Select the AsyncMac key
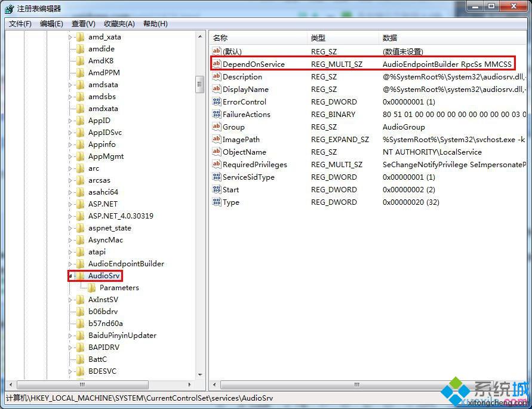 click(106, 240)
